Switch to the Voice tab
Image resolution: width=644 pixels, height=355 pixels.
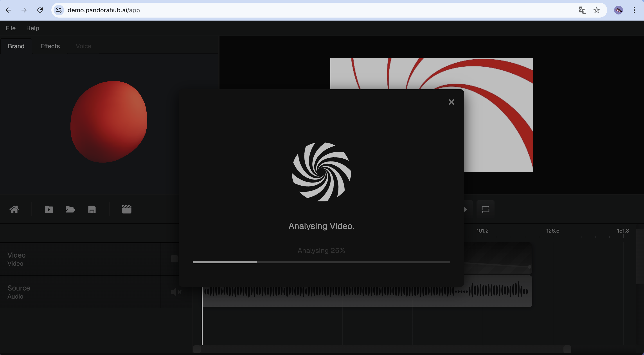(x=83, y=46)
